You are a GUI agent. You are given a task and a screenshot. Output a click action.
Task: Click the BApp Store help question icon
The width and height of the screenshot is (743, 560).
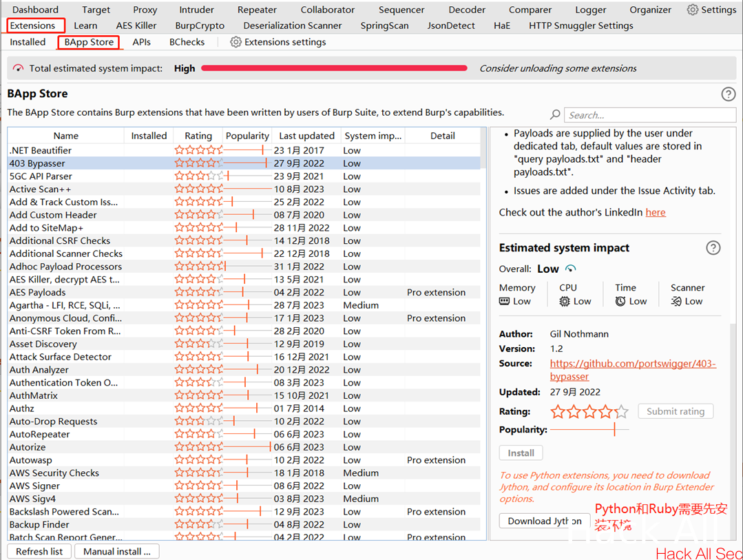pos(729,94)
